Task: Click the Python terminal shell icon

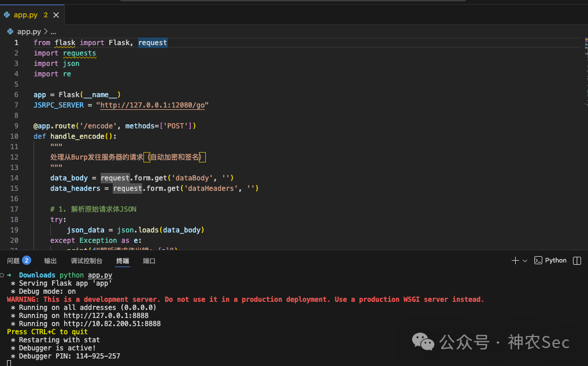Action: coord(538,260)
